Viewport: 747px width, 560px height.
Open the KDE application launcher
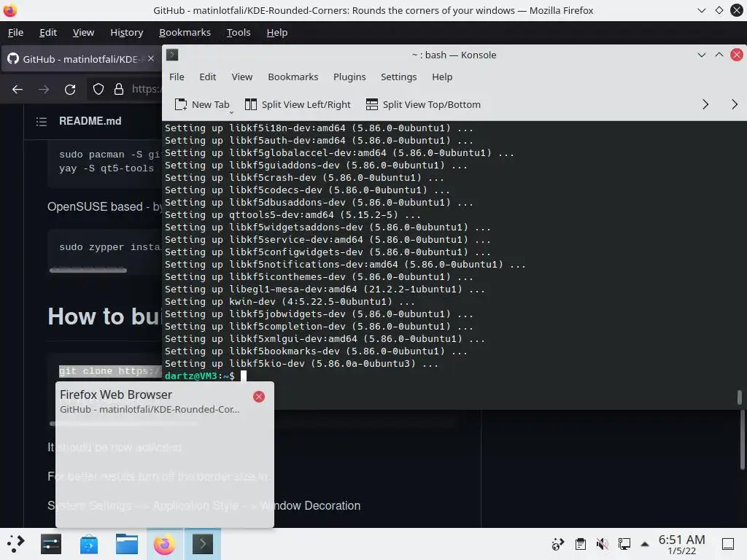pos(16,543)
